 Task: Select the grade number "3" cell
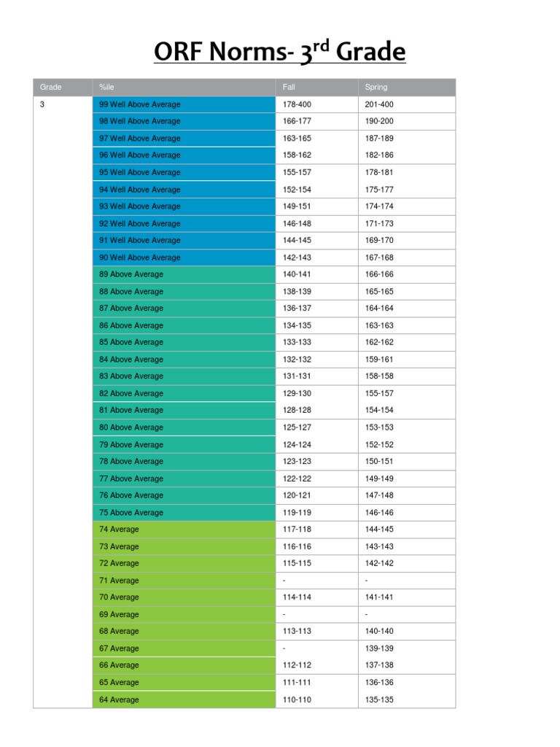click(x=42, y=104)
